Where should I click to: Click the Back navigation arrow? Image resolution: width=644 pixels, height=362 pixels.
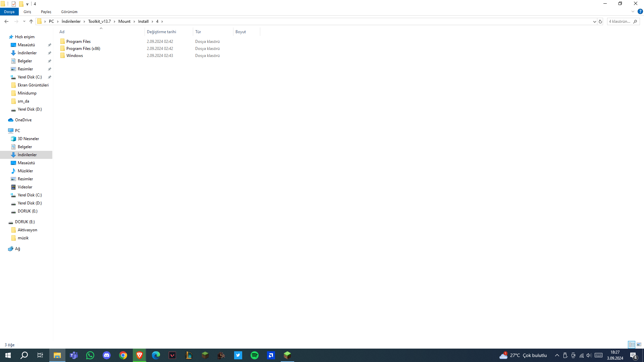point(6,21)
